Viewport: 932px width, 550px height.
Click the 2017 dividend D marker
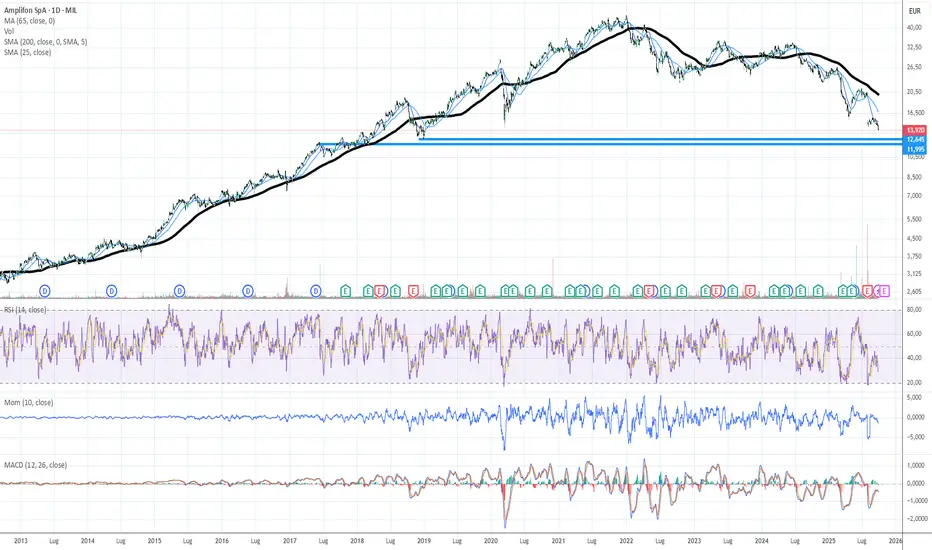pyautogui.click(x=316, y=291)
